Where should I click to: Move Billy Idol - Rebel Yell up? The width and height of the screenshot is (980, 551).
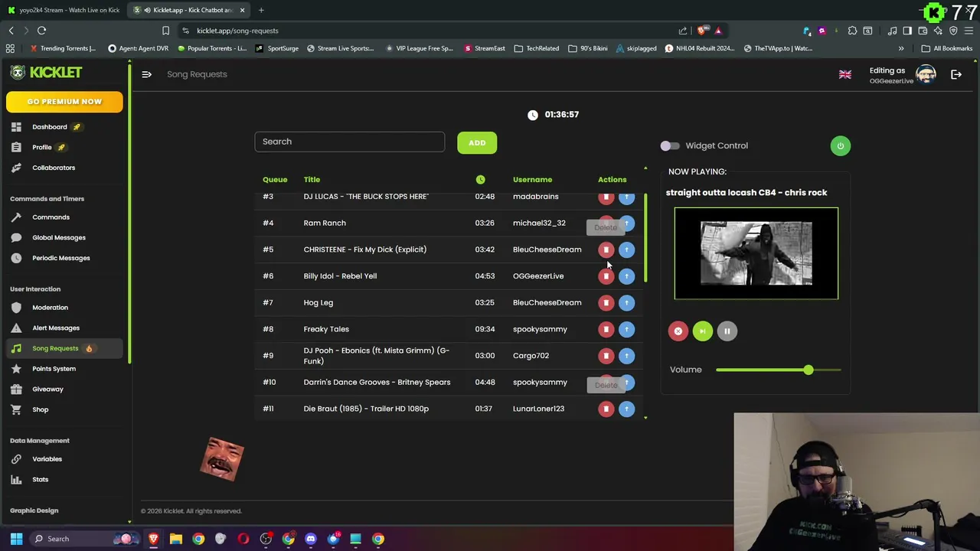click(x=626, y=276)
